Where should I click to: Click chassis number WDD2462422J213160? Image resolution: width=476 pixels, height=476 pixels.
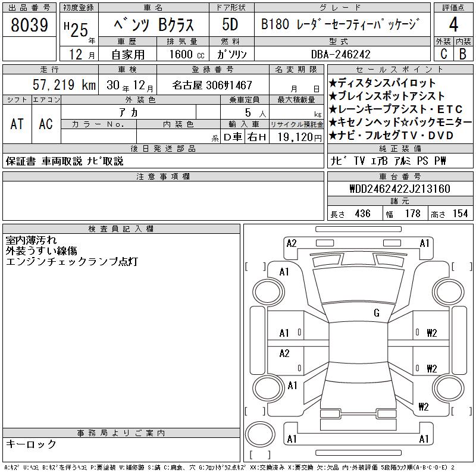click(x=399, y=189)
